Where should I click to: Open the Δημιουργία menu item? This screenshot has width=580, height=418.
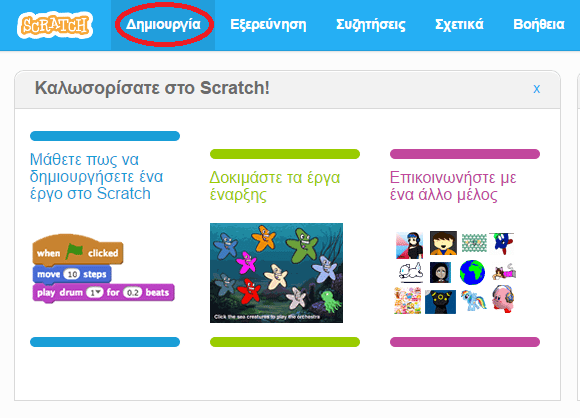point(163,24)
